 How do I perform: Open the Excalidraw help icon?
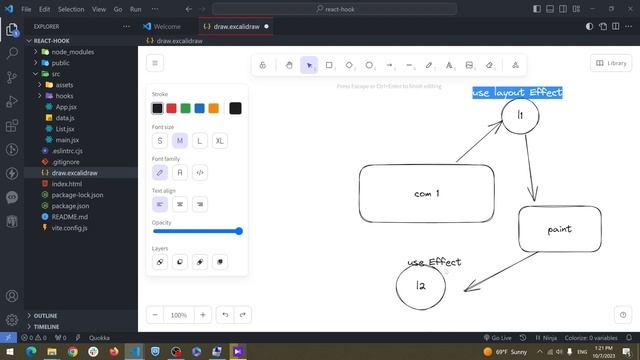tap(623, 315)
